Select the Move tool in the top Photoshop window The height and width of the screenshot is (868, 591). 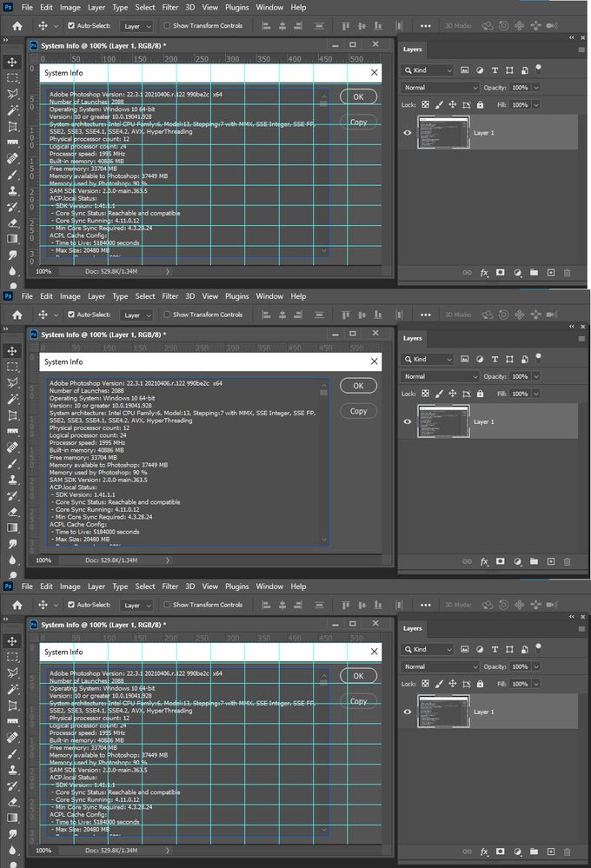(x=12, y=62)
